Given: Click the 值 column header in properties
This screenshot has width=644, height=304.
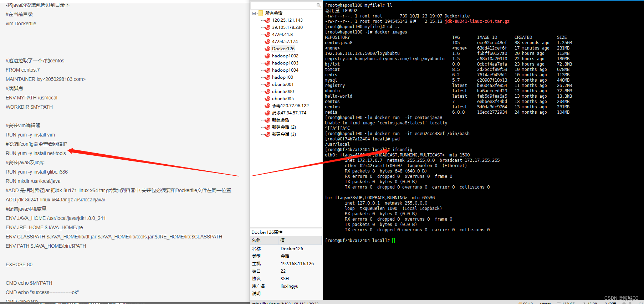Looking at the screenshot, I should click(300, 241).
